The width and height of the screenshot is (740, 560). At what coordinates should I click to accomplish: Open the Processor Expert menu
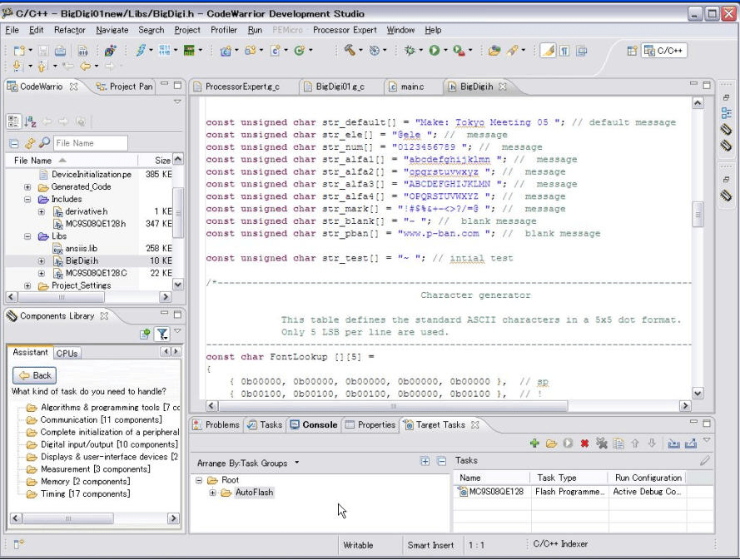(x=346, y=29)
